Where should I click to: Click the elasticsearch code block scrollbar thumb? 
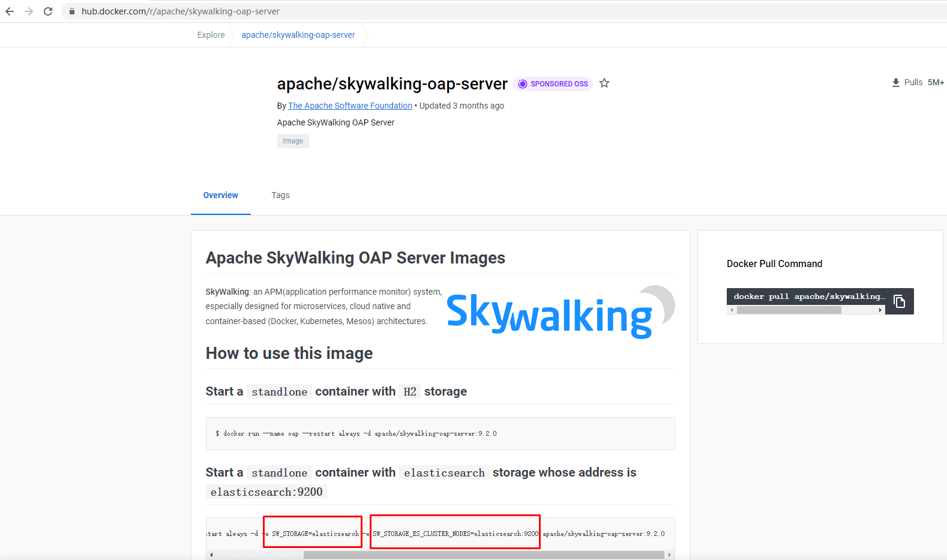pyautogui.click(x=484, y=555)
